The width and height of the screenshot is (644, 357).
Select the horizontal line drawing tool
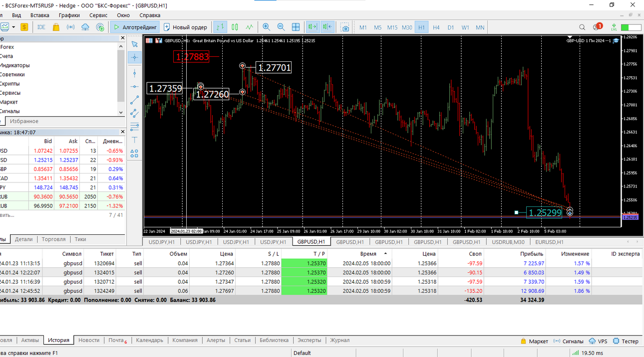(x=134, y=87)
